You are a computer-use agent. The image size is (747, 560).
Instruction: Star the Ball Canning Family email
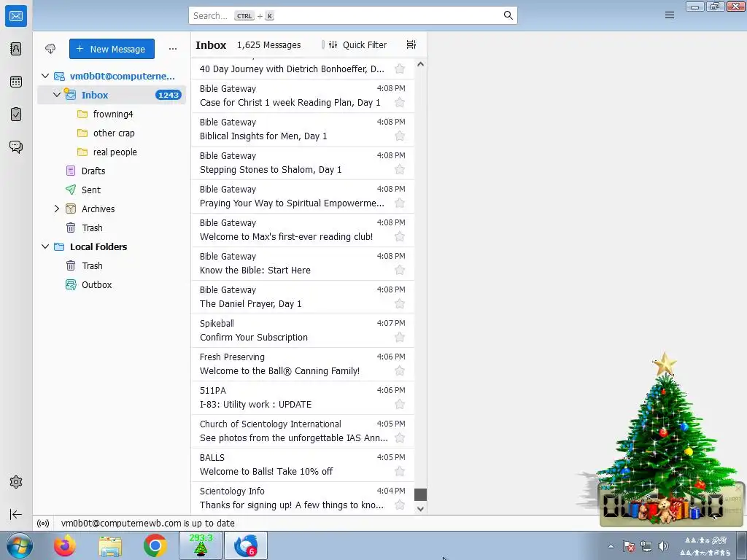click(400, 371)
